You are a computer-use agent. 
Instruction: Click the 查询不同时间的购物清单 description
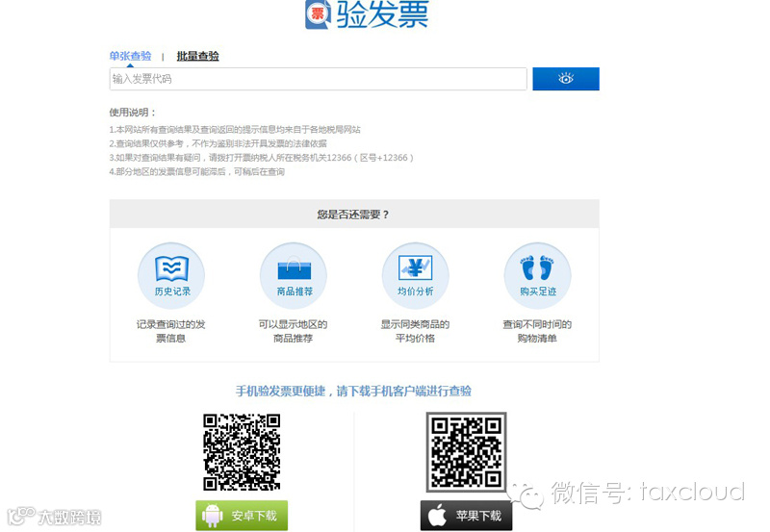pyautogui.click(x=537, y=331)
